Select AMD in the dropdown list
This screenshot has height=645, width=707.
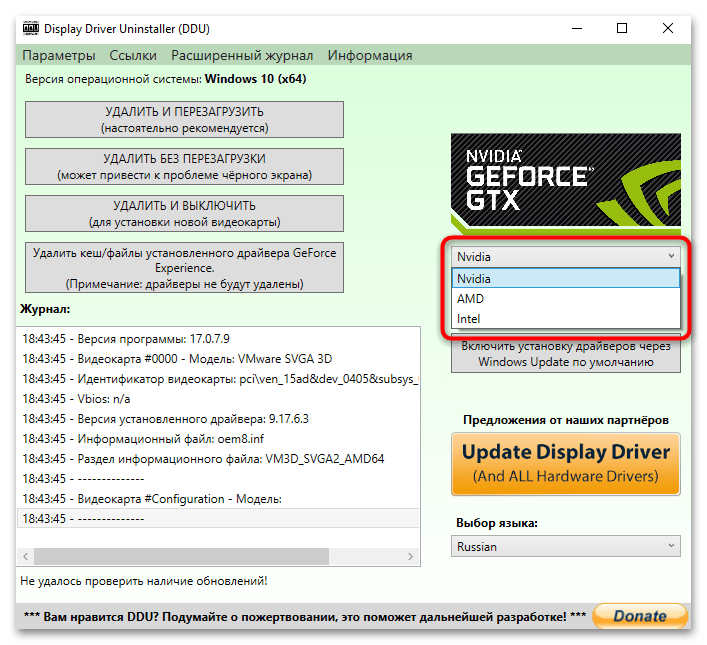pos(566,299)
